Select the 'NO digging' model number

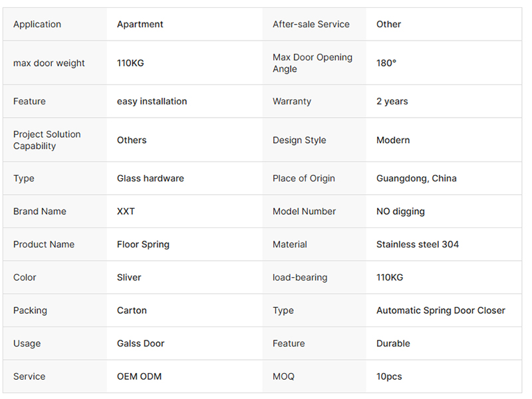click(x=400, y=211)
